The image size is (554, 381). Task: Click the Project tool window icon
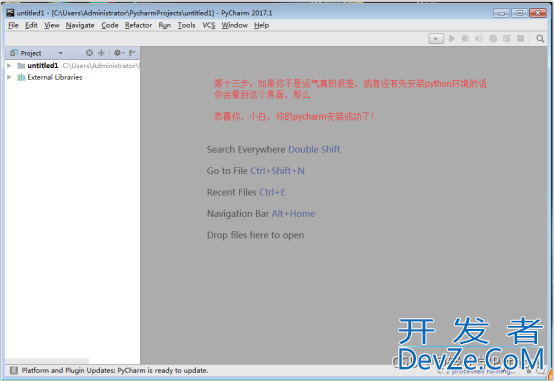click(x=14, y=53)
